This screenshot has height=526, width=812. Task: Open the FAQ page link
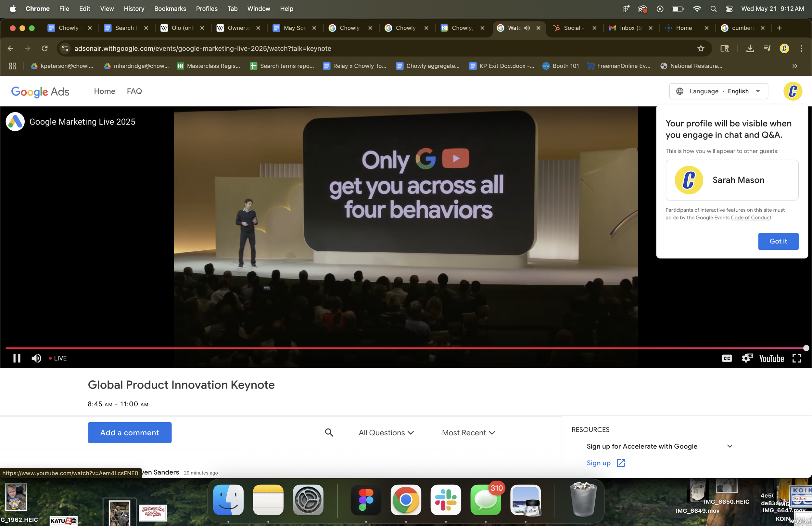pos(134,91)
